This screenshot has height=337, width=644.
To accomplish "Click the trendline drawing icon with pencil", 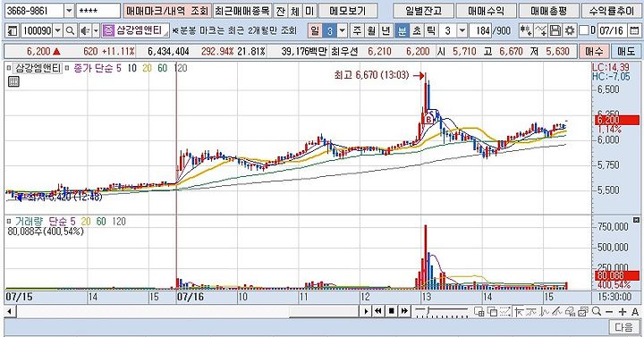I will [x=557, y=312].
